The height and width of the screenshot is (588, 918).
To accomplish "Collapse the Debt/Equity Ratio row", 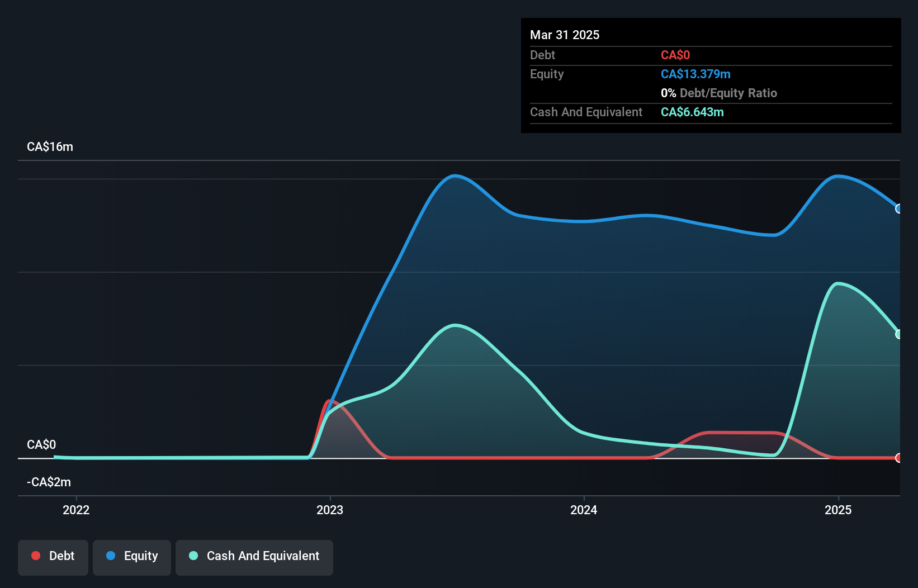I will (719, 93).
